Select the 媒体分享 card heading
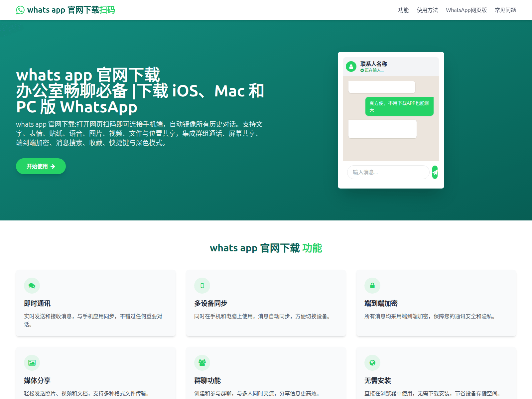The width and height of the screenshot is (532, 399). [x=37, y=380]
